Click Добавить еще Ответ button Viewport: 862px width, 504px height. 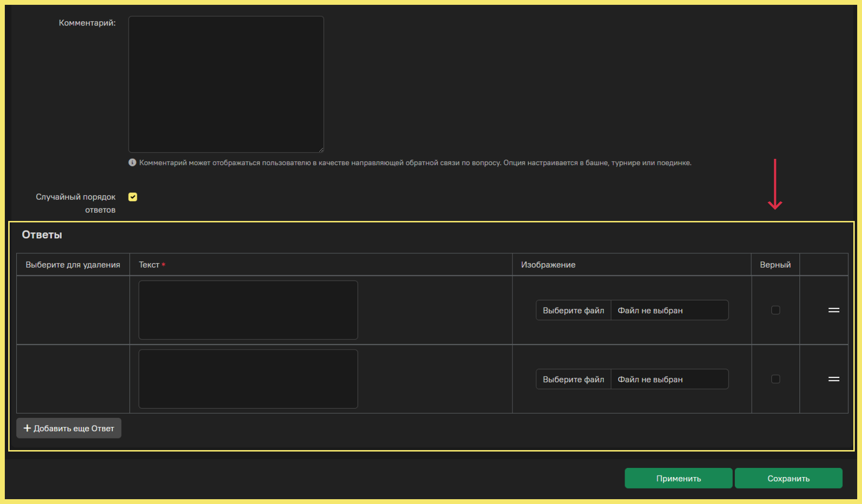click(x=69, y=428)
